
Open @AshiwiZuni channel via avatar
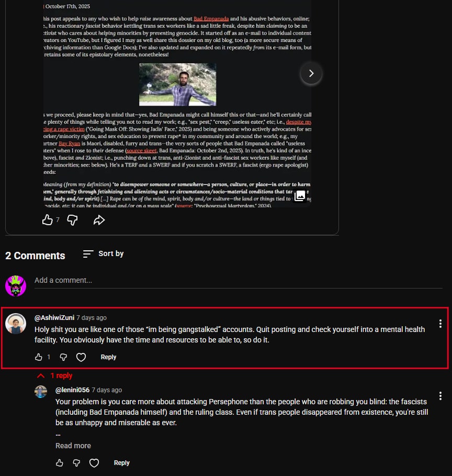tap(16, 324)
